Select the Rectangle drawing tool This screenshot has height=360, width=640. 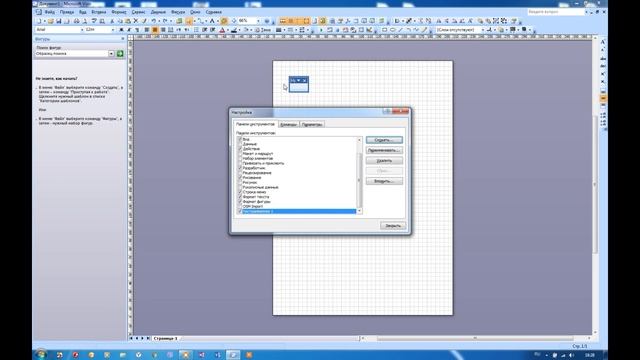[384, 30]
